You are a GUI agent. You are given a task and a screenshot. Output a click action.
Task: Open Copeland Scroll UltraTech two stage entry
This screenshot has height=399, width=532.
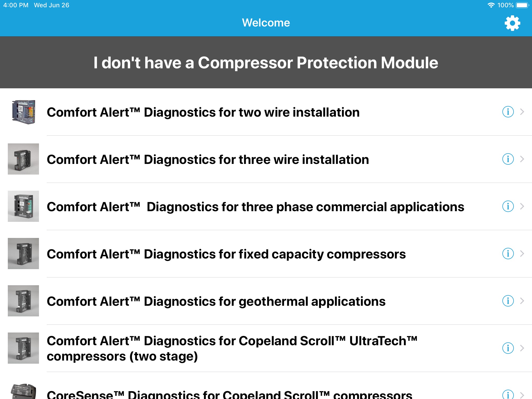pyautogui.click(x=232, y=348)
